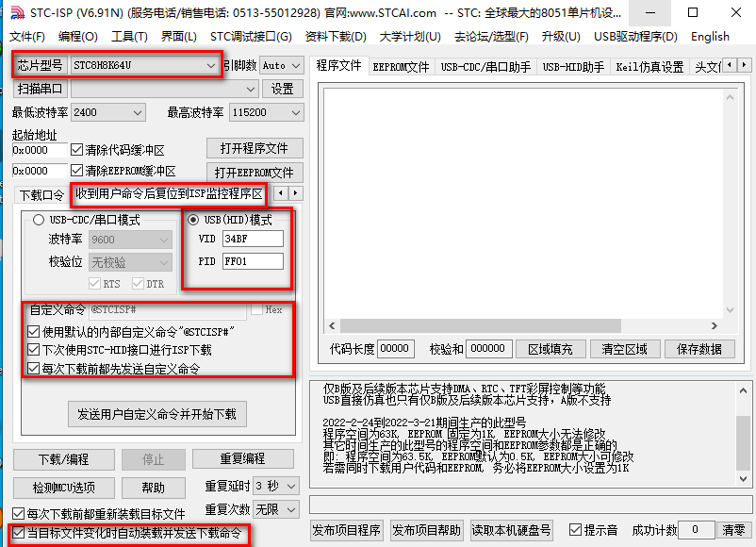Click the 设置 button
This screenshot has width=756, height=547.
click(282, 89)
